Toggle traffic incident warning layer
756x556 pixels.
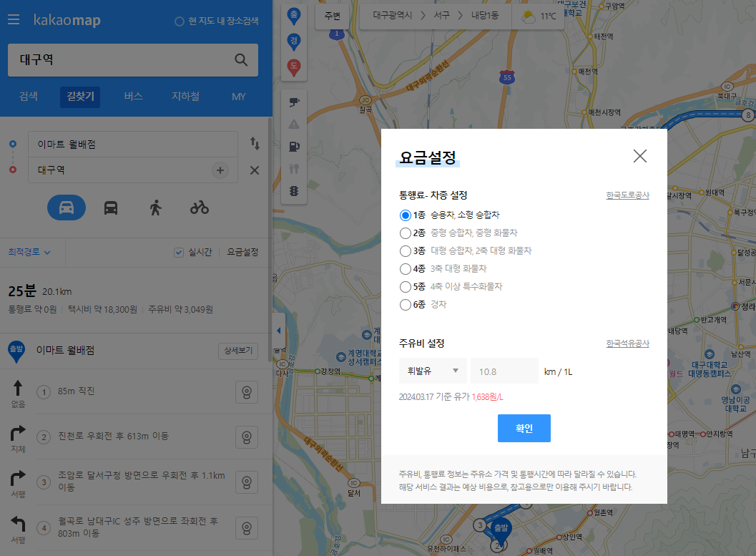coord(294,124)
